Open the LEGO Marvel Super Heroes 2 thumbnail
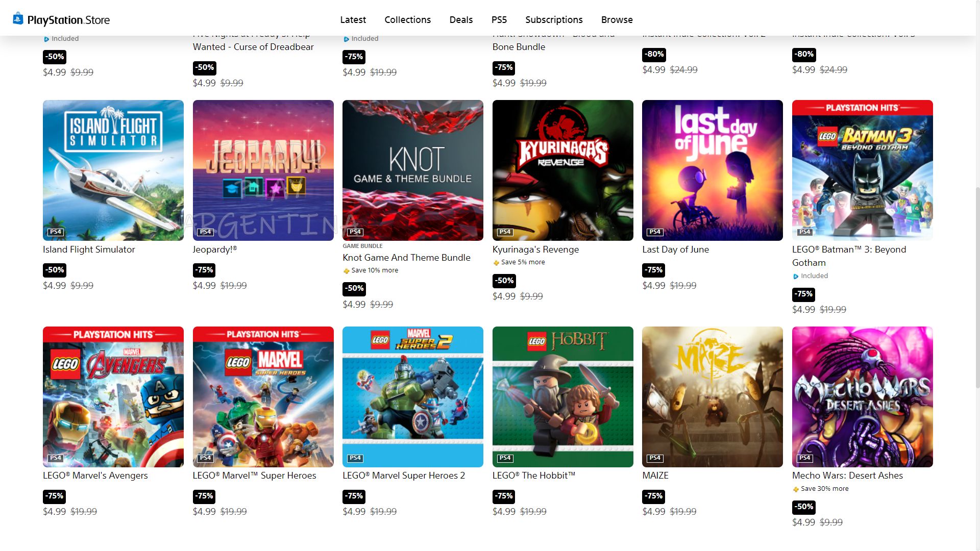This screenshot has height=551, width=980. tap(412, 397)
